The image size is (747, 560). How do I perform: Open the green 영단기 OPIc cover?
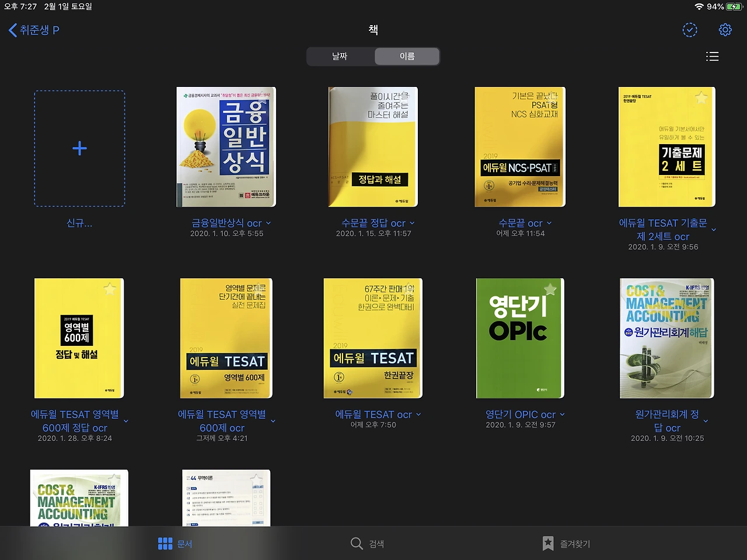(x=520, y=338)
